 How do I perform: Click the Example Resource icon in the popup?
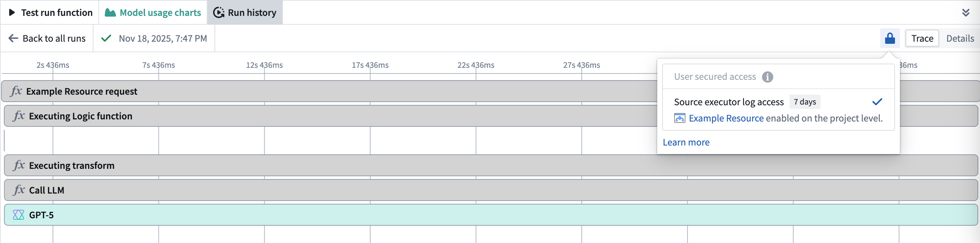click(679, 118)
